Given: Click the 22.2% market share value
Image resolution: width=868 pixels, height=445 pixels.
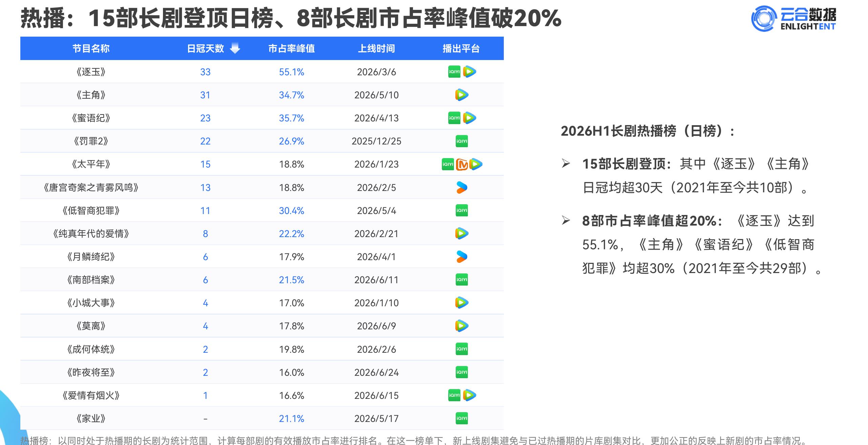Looking at the screenshot, I should pyautogui.click(x=291, y=234).
